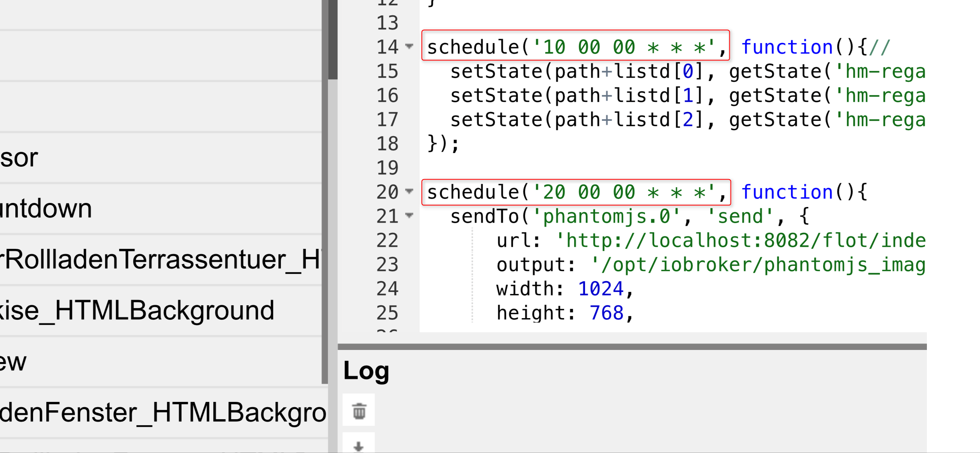980x453 pixels.
Task: Collapse the code fold at line 20
Action: click(409, 191)
